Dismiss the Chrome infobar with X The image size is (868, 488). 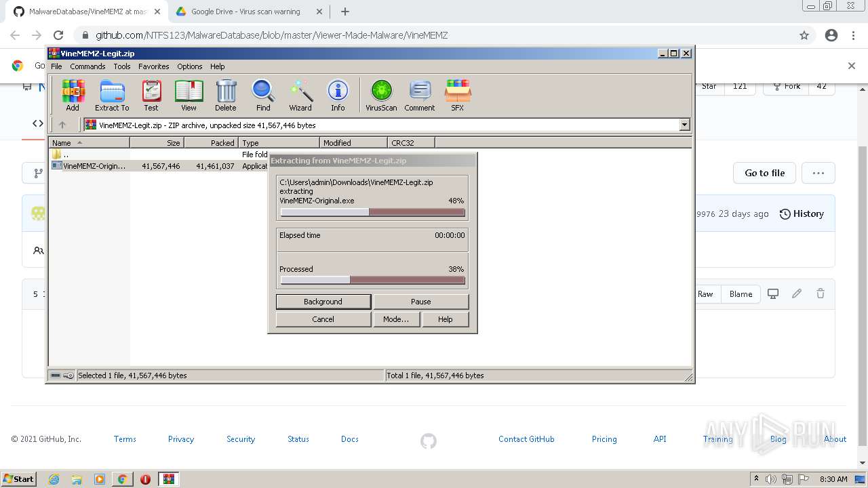[852, 66]
